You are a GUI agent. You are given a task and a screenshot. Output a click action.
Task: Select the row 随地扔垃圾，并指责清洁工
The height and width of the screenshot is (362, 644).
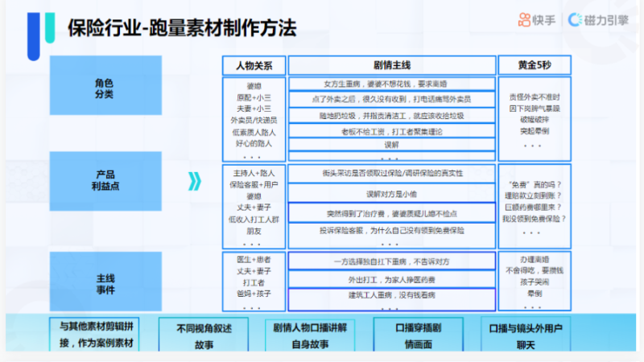click(392, 116)
